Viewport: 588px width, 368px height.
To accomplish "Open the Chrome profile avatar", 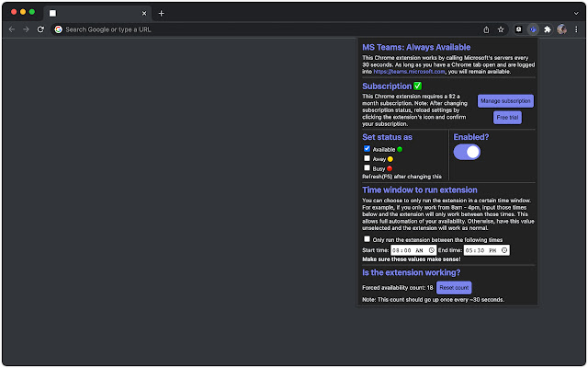I will [x=561, y=29].
